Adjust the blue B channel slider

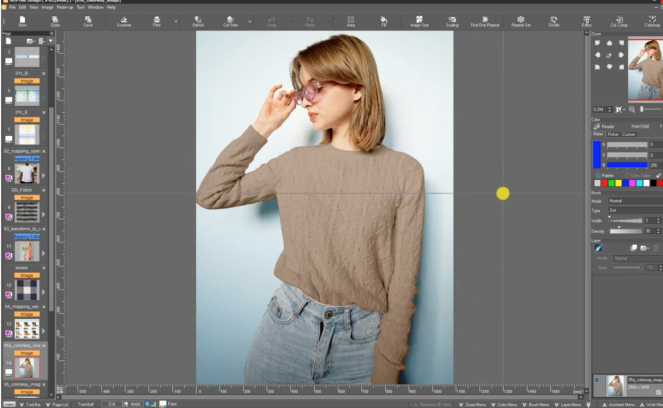coord(627,165)
